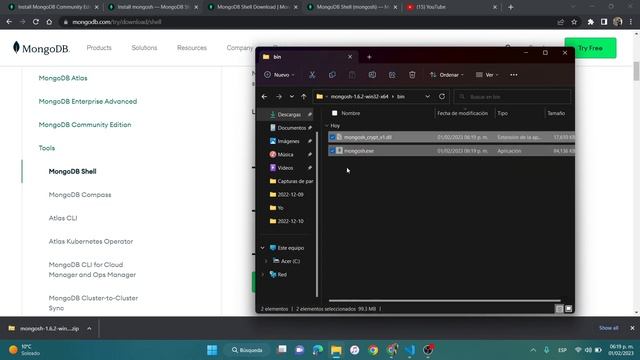
Task: Open the Resources menu on MongoDB site
Action: tap(192, 48)
